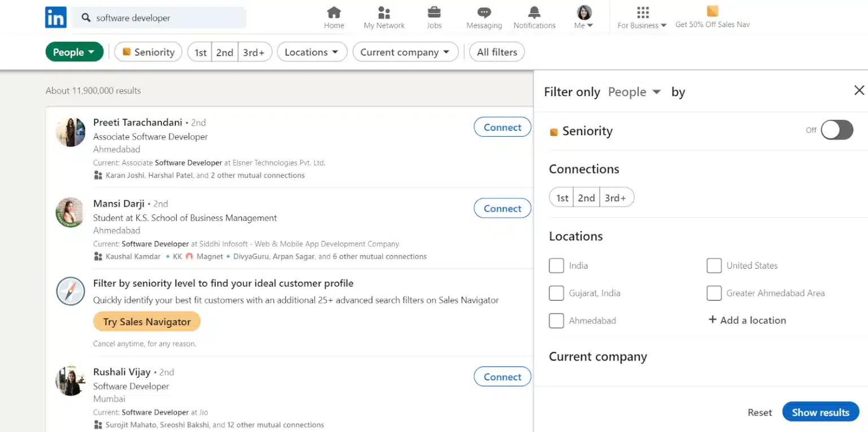868x432 pixels.
Task: Change the 'Filter only People' dropdown
Action: [x=634, y=92]
